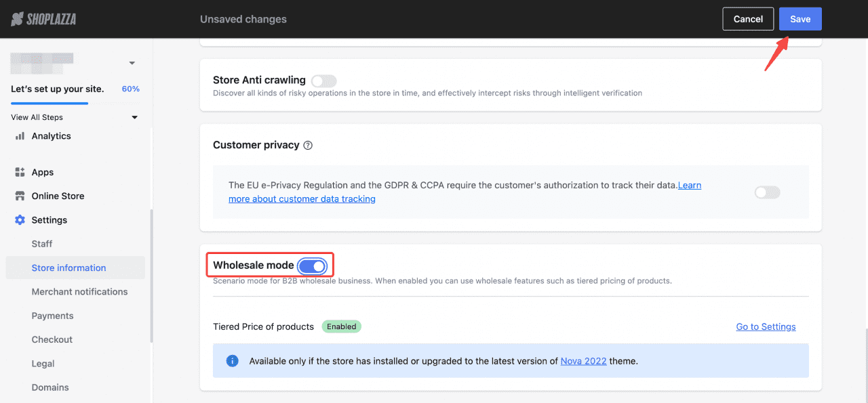Viewport: 868px width, 403px height.
Task: Enable Store Anti crawling switch
Action: (324, 81)
